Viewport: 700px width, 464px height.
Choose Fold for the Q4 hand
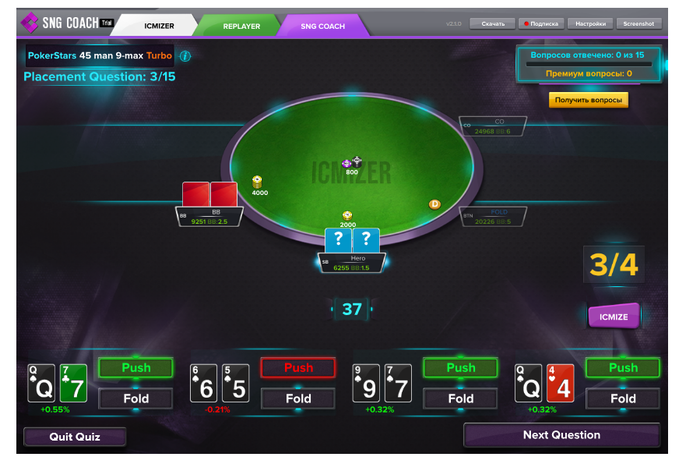[x=623, y=398]
